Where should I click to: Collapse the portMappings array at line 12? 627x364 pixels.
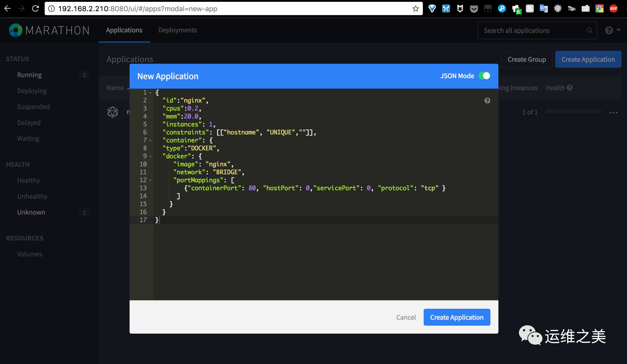150,180
